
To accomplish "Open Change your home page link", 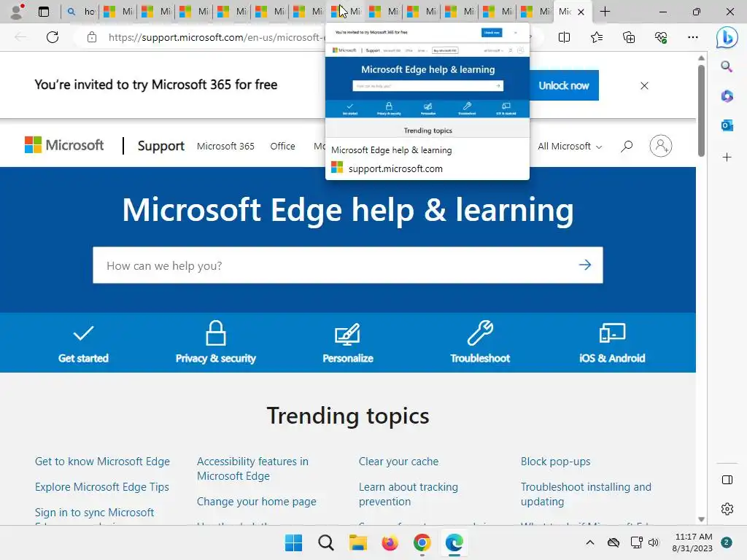I will [256, 502].
